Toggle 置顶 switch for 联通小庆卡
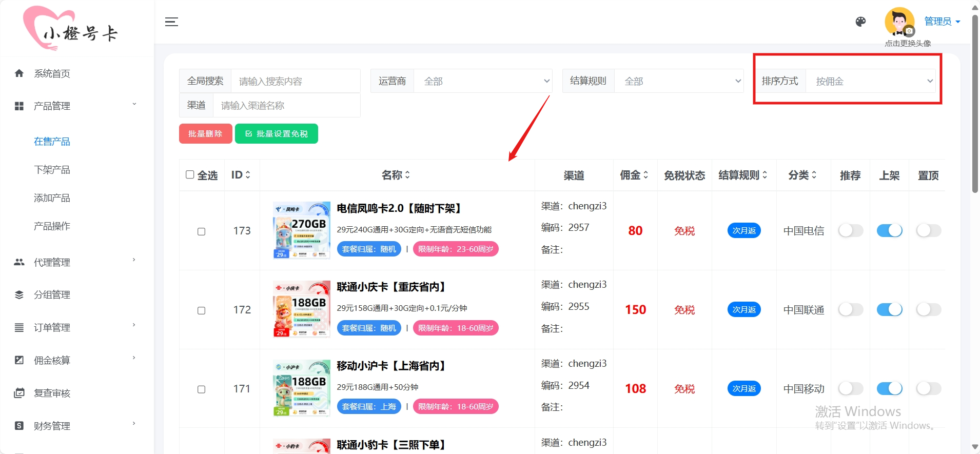 [928, 309]
